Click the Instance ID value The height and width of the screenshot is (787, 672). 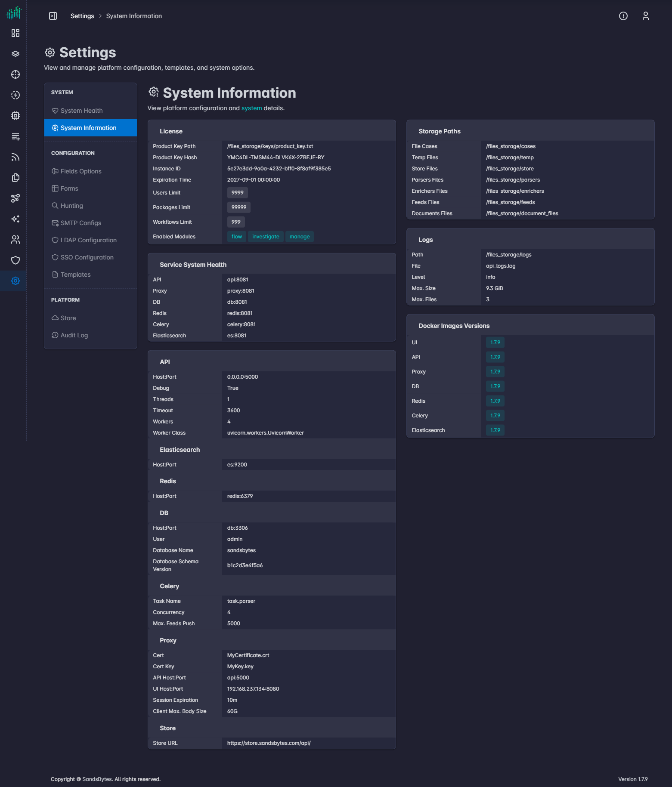tap(279, 169)
